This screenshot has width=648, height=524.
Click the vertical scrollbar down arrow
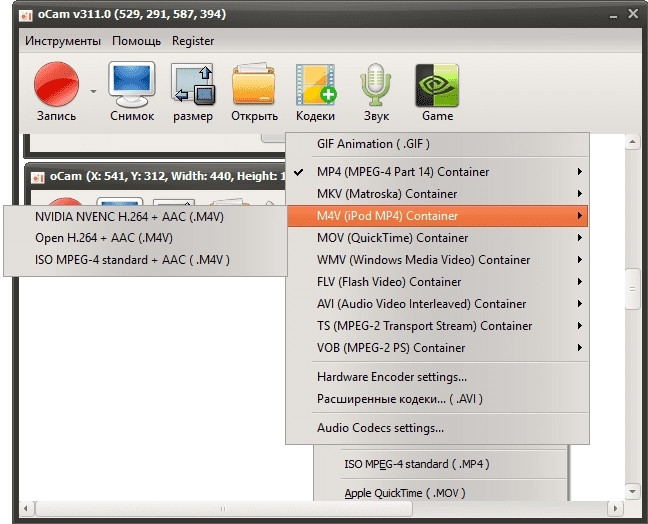(633, 491)
